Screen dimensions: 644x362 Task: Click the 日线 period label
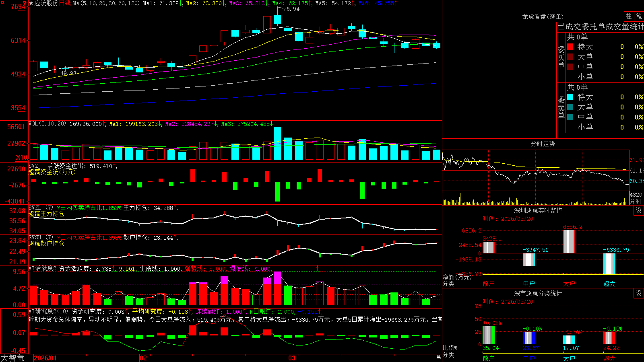click(x=65, y=3)
